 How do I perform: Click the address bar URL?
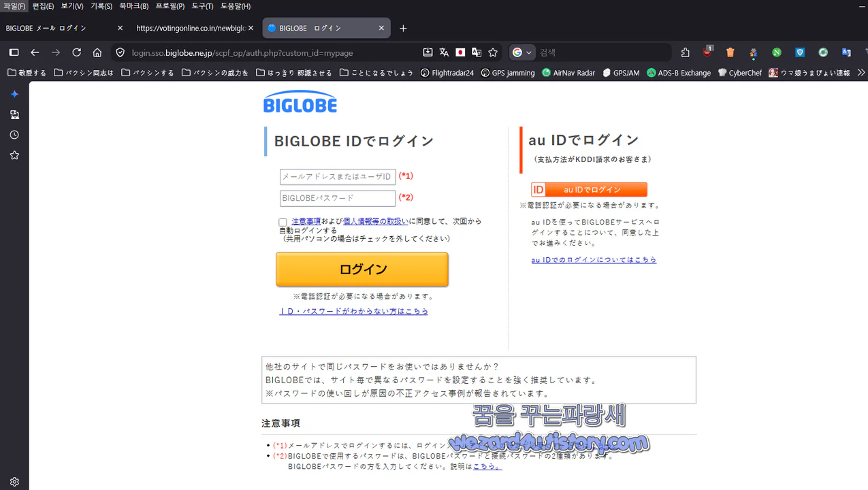(x=242, y=52)
